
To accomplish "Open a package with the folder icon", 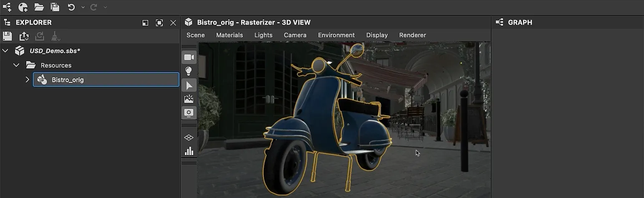I will [x=39, y=7].
